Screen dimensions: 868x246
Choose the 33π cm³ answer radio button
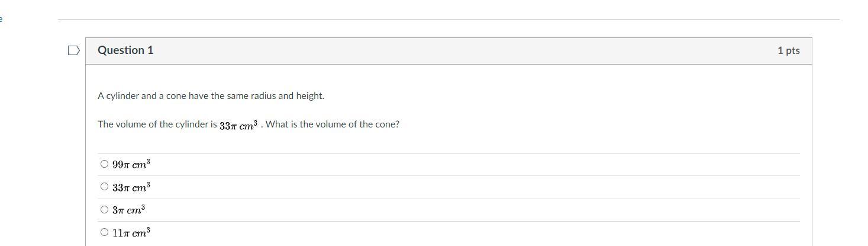pyautogui.click(x=105, y=187)
